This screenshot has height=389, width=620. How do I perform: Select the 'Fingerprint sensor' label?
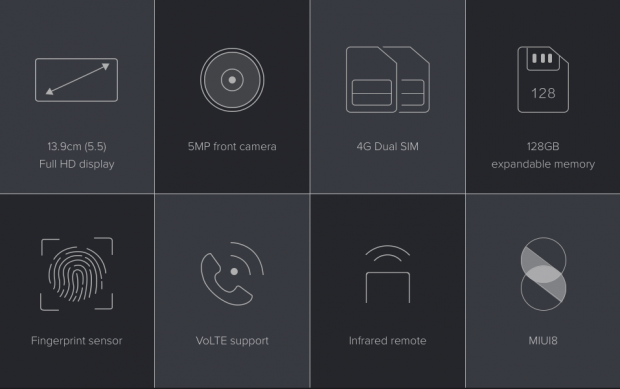[77, 341]
